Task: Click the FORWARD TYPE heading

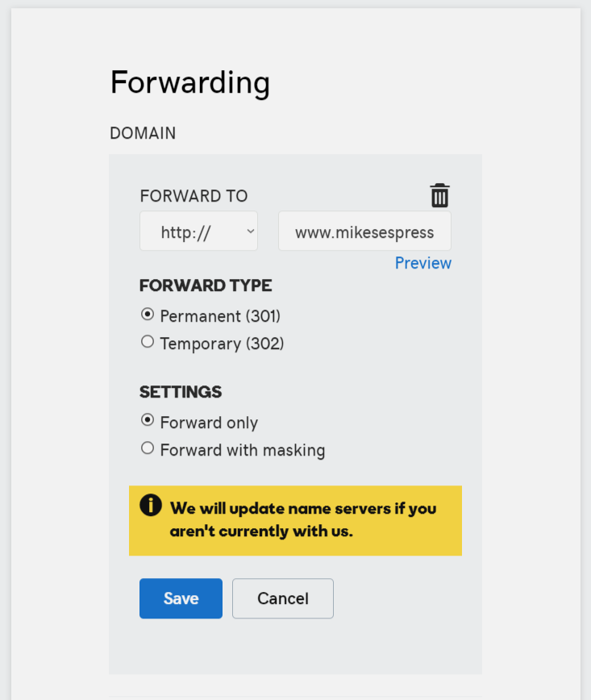Action: coord(206,285)
